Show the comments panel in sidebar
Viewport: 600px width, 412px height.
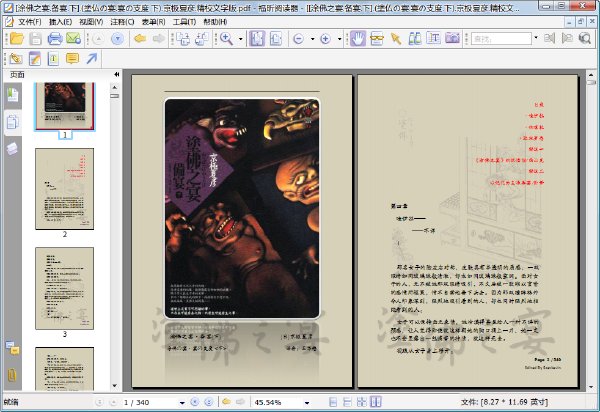(12, 347)
